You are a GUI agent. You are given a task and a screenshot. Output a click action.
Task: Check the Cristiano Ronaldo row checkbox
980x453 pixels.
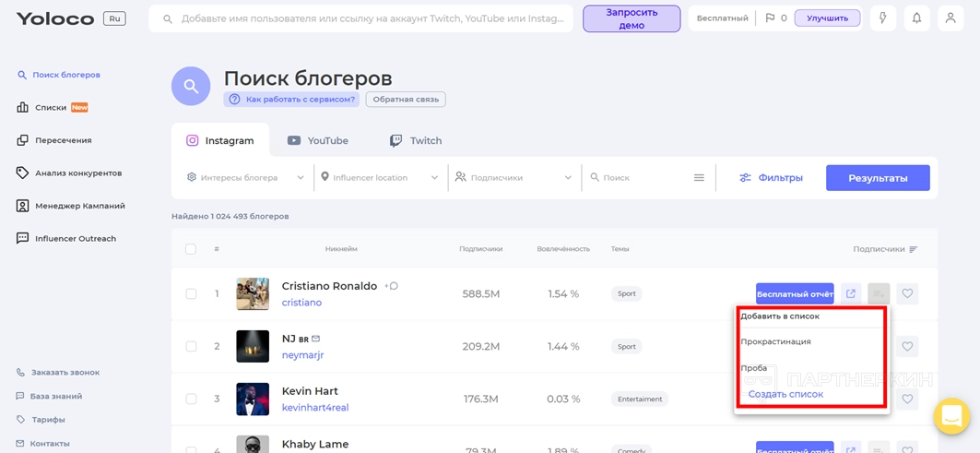pos(191,294)
